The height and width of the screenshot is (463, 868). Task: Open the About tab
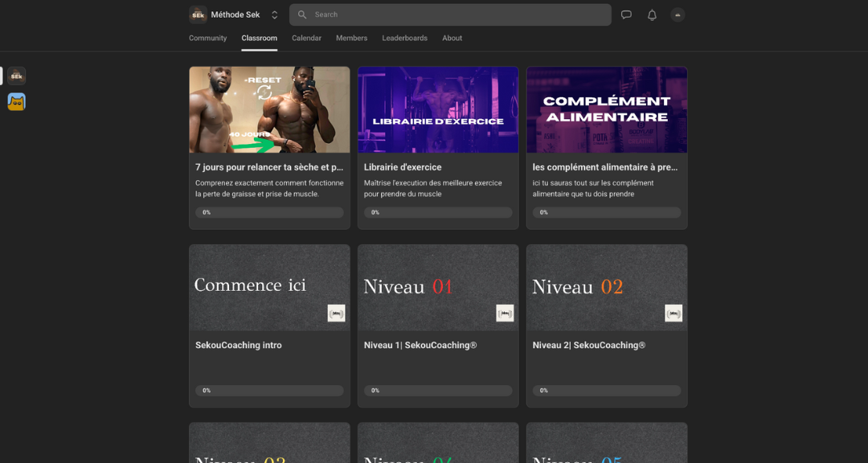452,38
